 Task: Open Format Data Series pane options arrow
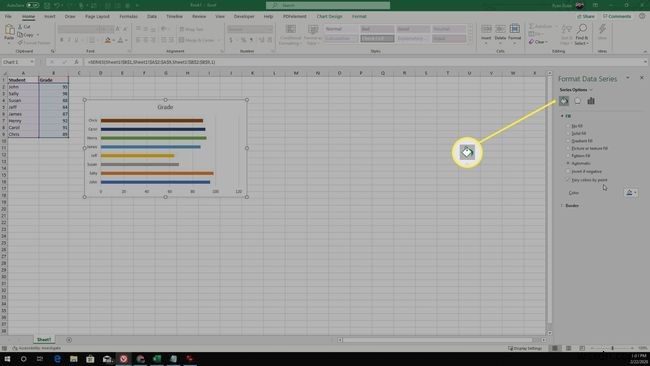click(628, 78)
